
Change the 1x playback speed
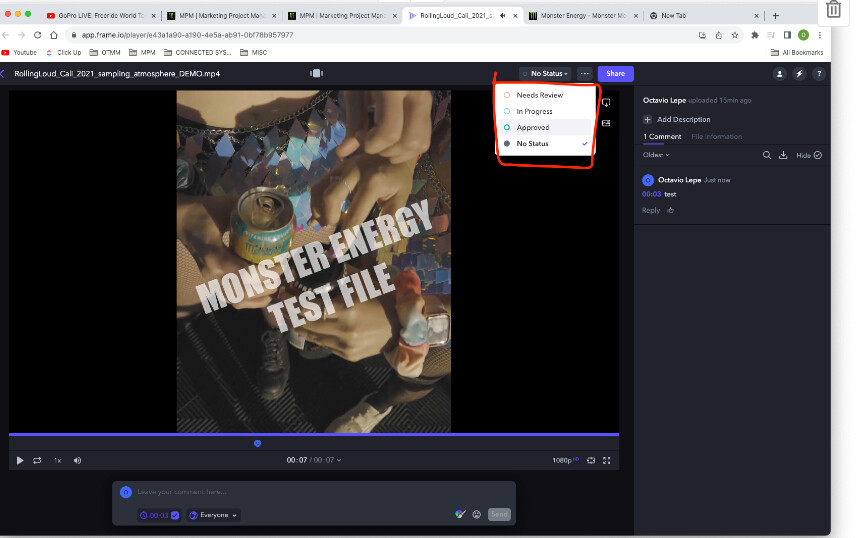(x=57, y=460)
